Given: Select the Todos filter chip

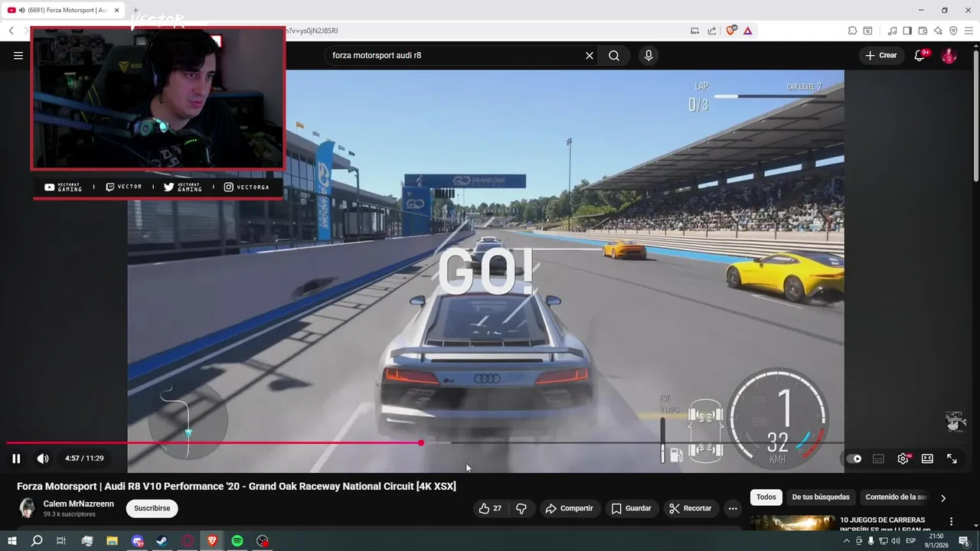Looking at the screenshot, I should (766, 497).
